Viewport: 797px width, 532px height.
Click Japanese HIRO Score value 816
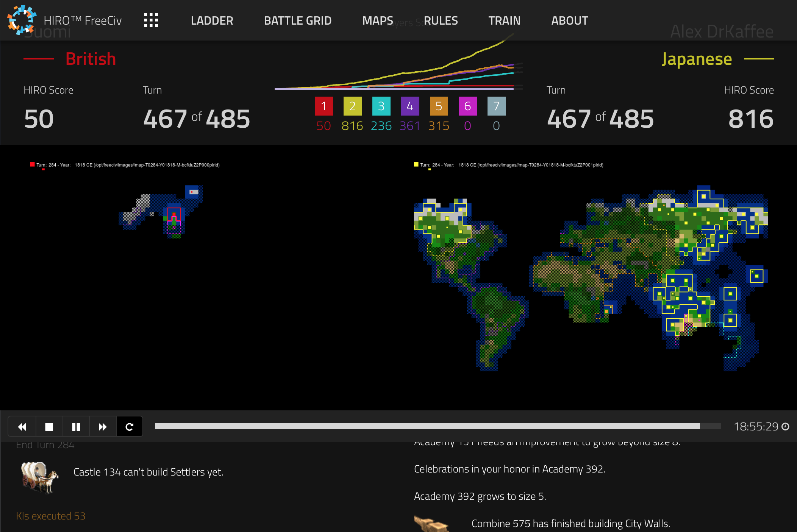tap(751, 119)
